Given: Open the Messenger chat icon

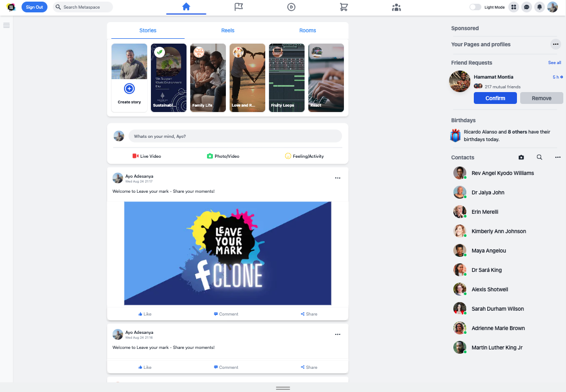Looking at the screenshot, I should click(x=527, y=7).
